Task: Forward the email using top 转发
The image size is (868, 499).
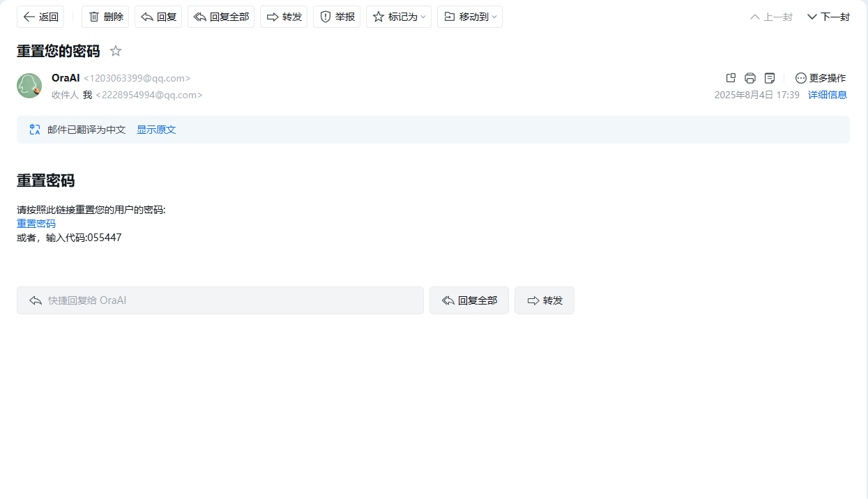Action: coord(284,17)
